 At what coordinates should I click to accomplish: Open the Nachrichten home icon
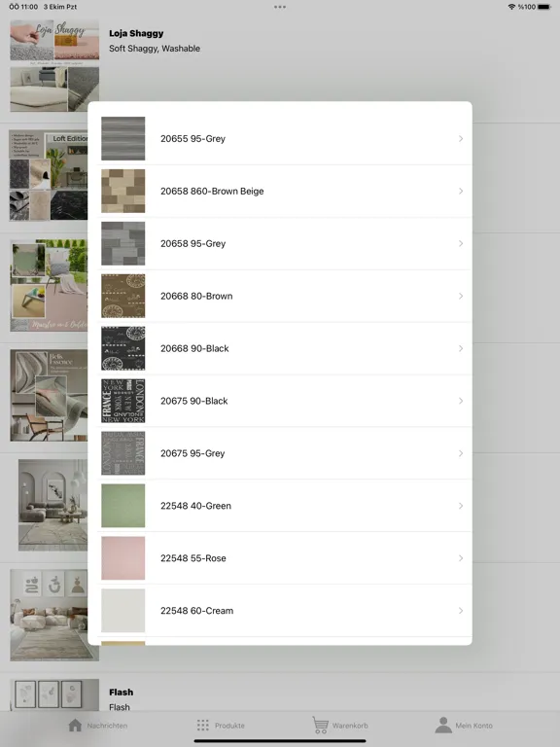pyautogui.click(x=75, y=725)
